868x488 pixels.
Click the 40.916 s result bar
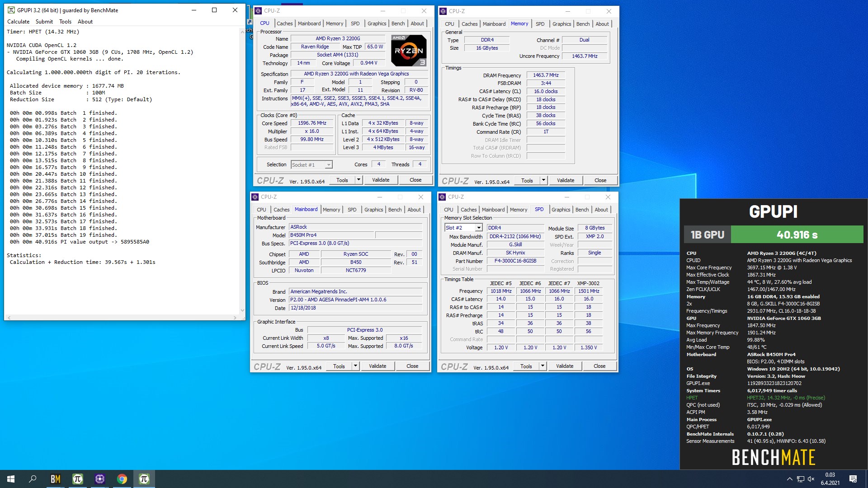click(797, 235)
